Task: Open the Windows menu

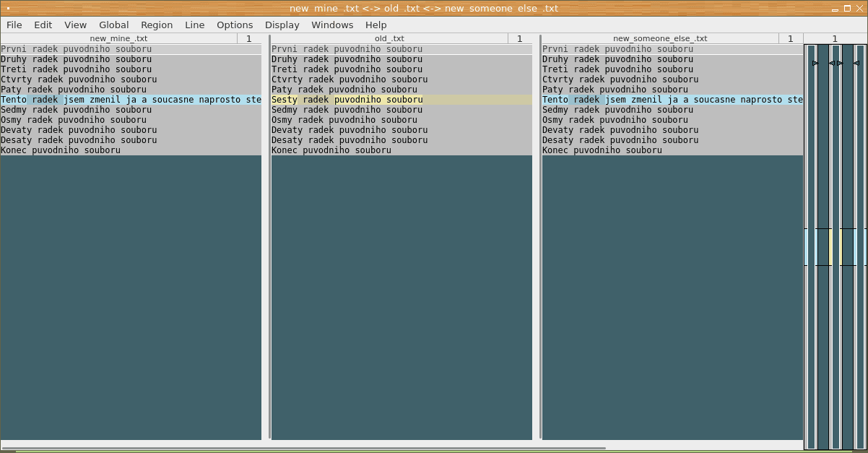Action: pyautogui.click(x=332, y=25)
